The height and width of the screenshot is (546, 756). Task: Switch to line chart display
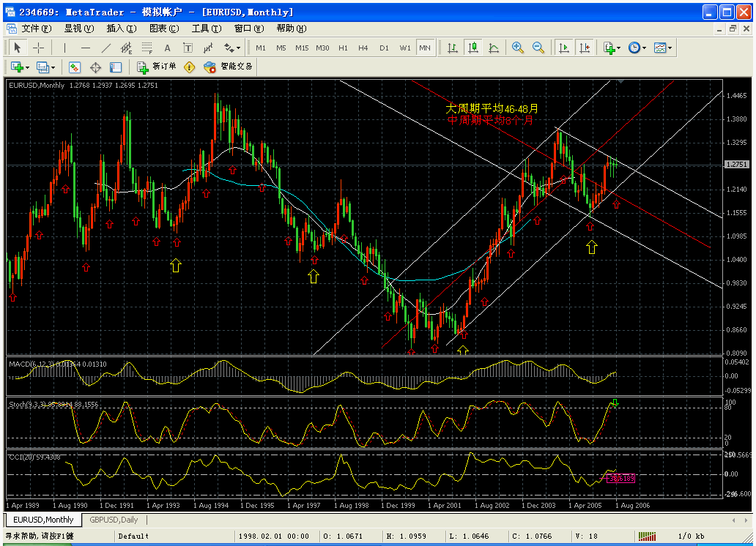(x=494, y=48)
